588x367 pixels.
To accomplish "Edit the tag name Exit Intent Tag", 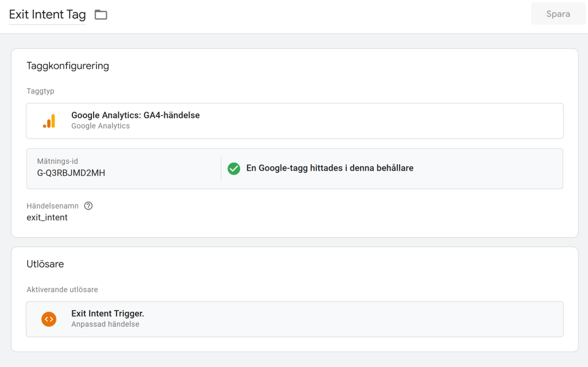I will (x=47, y=14).
